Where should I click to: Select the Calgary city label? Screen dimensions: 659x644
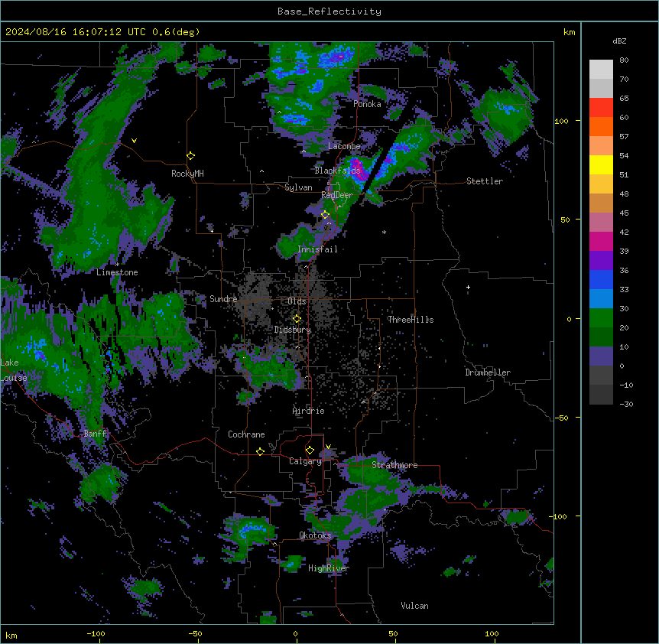coord(306,461)
